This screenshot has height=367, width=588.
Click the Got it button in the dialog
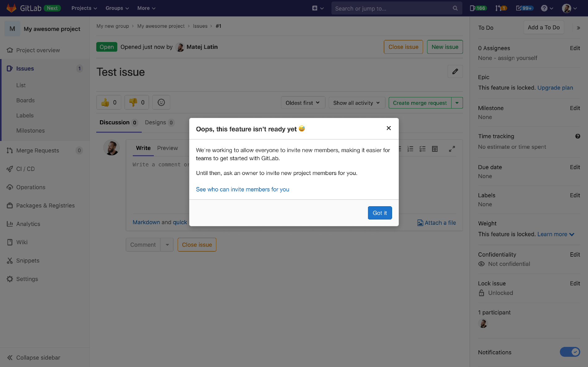pos(380,213)
